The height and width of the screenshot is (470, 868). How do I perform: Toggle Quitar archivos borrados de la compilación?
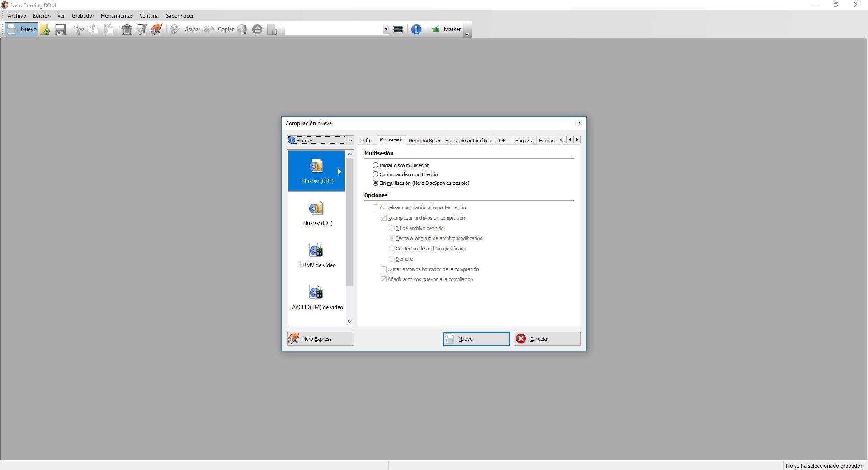pyautogui.click(x=429, y=269)
